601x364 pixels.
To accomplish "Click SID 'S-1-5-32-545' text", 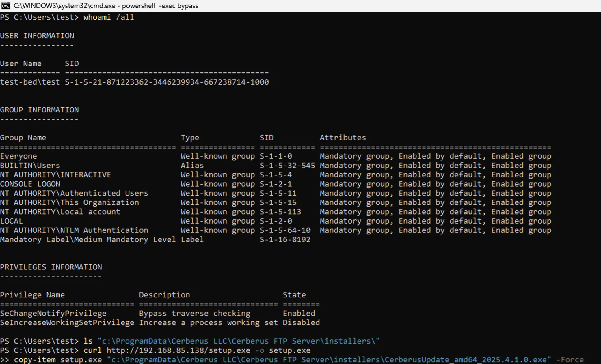I will tap(287, 166).
